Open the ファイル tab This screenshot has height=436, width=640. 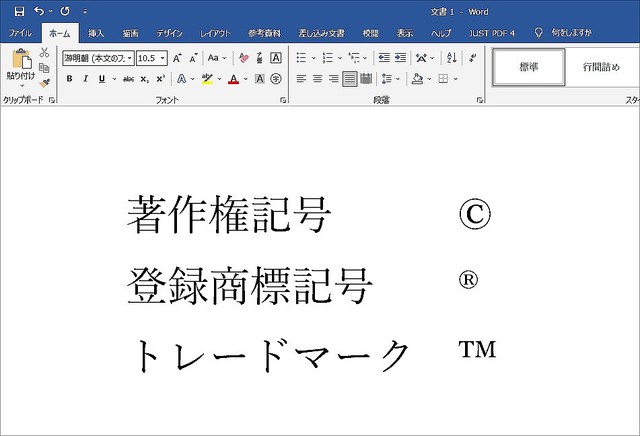pos(20,33)
